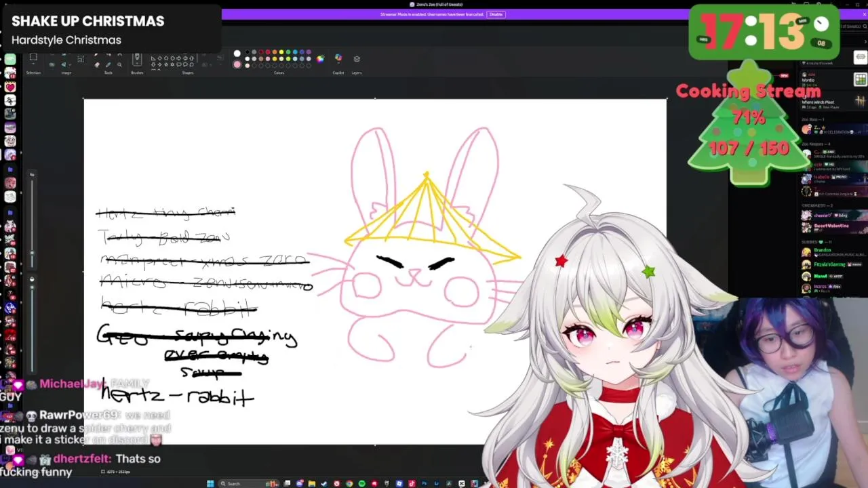
Task: Choose the hexagon shape in Shapes gallery
Action: [172, 58]
